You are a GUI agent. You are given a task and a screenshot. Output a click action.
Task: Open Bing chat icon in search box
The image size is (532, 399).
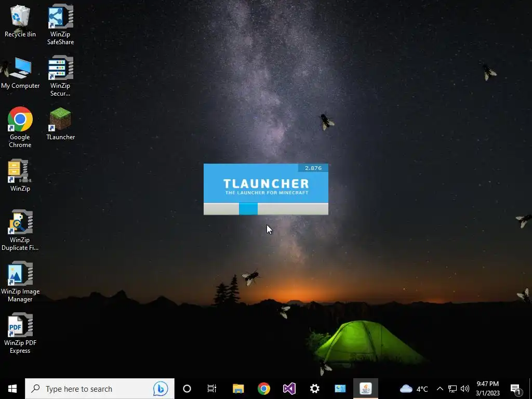click(161, 389)
